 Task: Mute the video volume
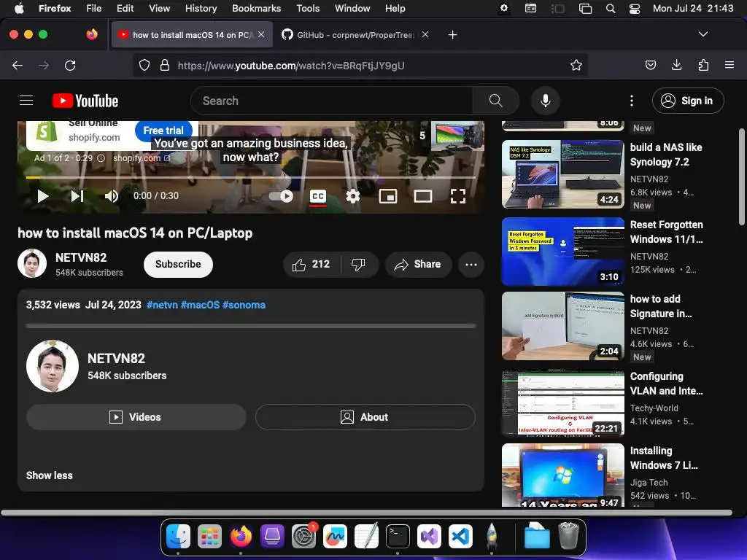112,196
